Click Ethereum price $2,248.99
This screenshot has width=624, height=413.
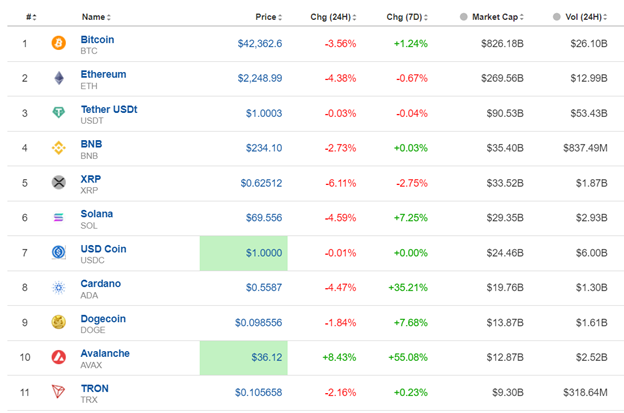(x=259, y=78)
